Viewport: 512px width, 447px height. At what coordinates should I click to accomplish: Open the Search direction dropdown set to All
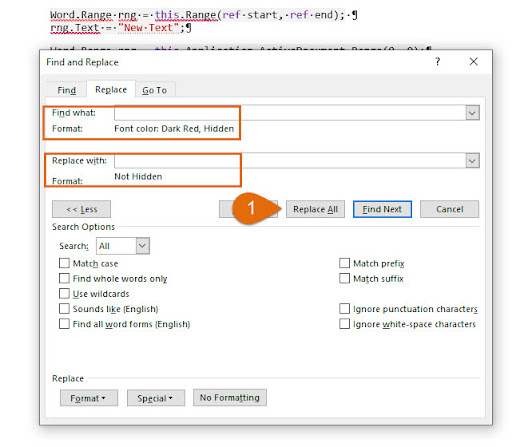(123, 246)
